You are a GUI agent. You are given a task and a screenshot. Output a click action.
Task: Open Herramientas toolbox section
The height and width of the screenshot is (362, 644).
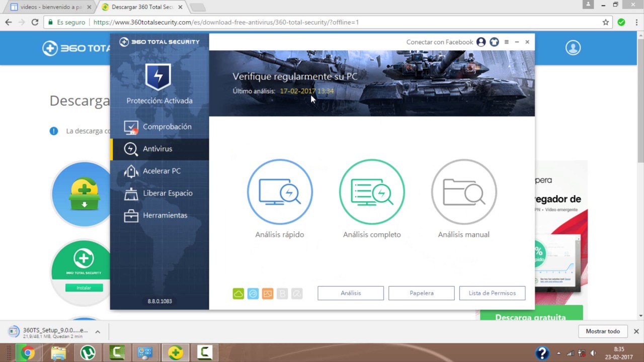click(x=159, y=215)
